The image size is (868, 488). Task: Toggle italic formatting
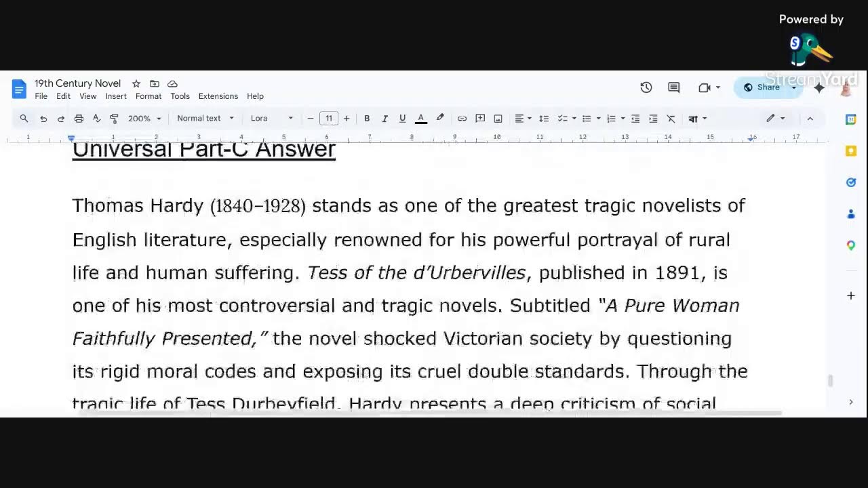click(x=384, y=119)
